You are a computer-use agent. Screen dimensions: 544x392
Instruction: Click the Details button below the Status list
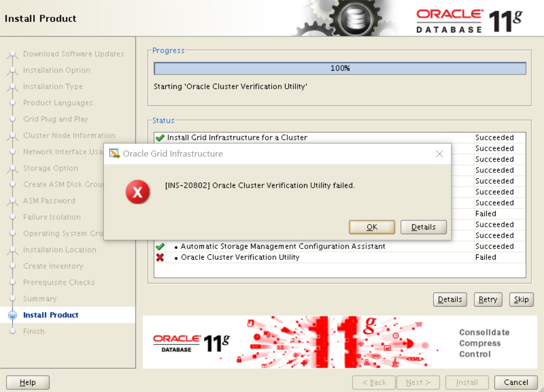[450, 300]
